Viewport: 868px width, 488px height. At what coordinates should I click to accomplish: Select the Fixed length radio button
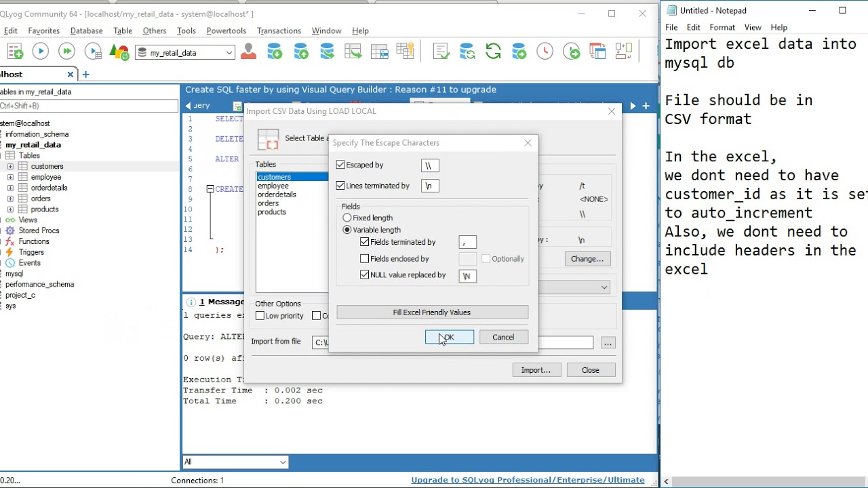point(347,218)
